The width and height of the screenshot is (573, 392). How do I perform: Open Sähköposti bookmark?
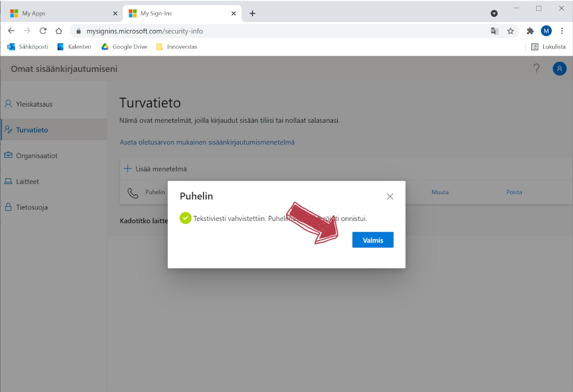click(28, 47)
